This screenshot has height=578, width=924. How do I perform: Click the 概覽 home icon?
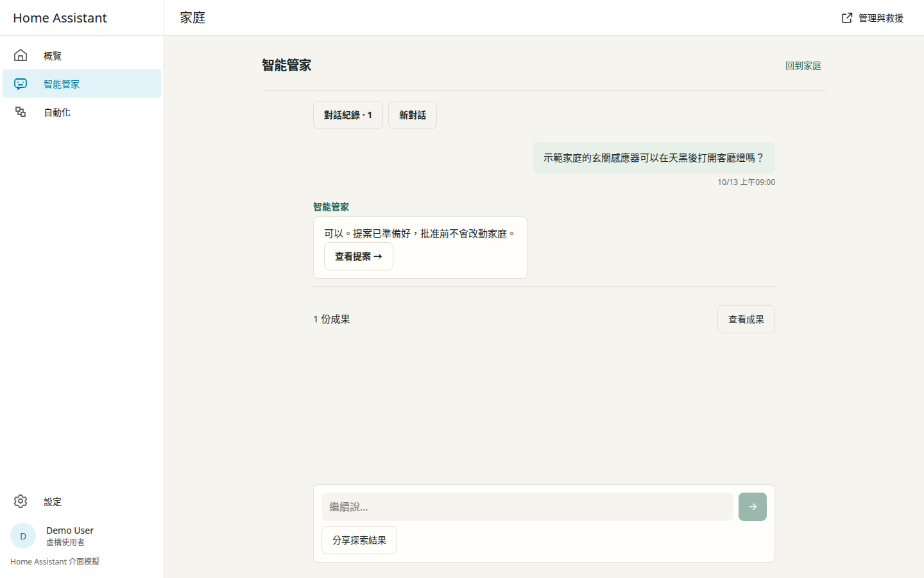[x=21, y=55]
